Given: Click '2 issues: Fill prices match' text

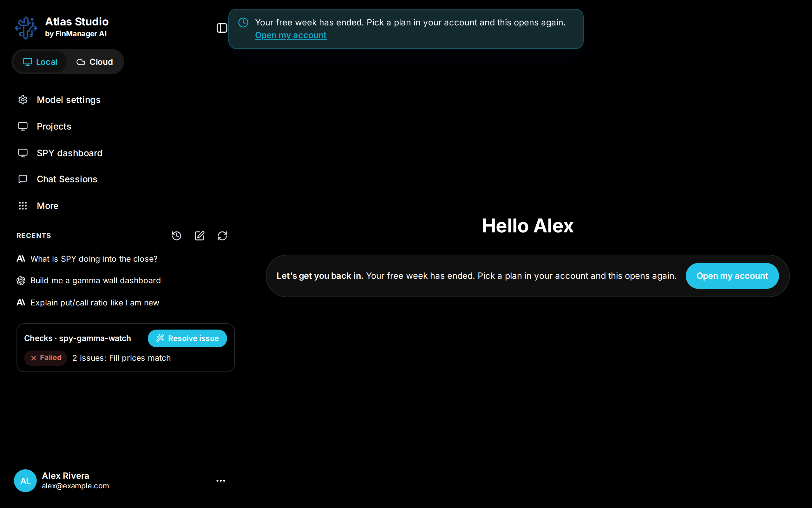Looking at the screenshot, I should (x=121, y=358).
